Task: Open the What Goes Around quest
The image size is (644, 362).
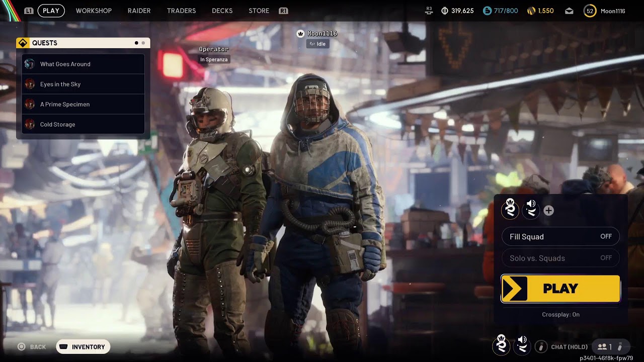Action: point(83,64)
